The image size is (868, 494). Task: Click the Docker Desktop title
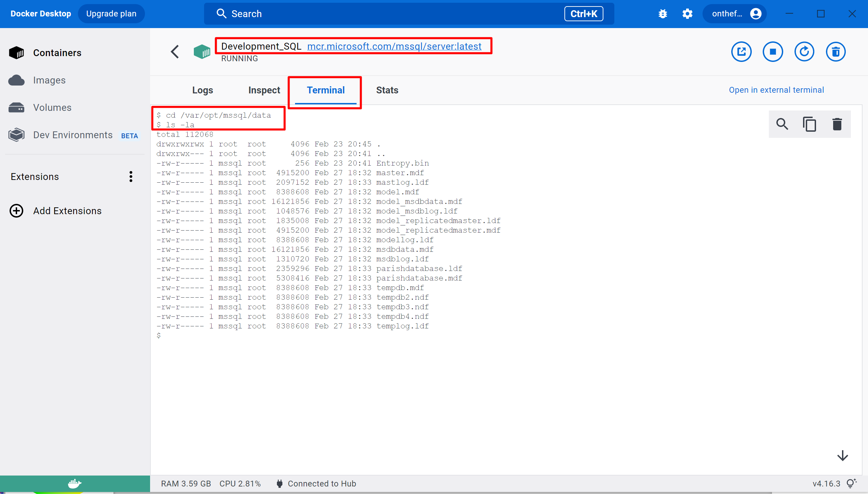(x=41, y=14)
